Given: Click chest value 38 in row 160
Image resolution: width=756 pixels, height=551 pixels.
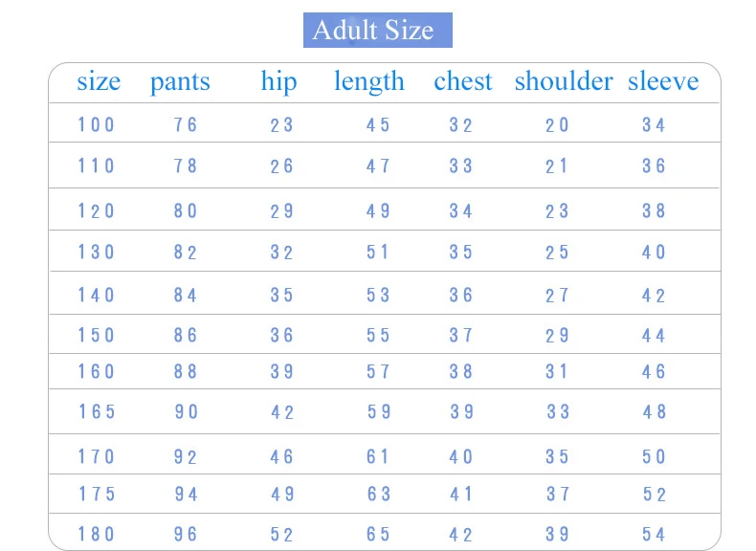Looking at the screenshot, I should (x=461, y=372).
